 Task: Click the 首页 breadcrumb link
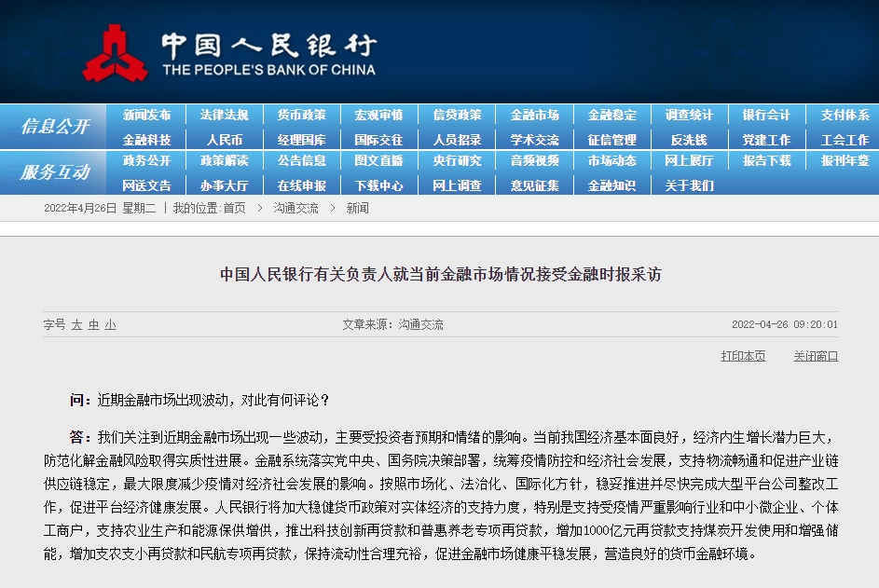(x=234, y=209)
